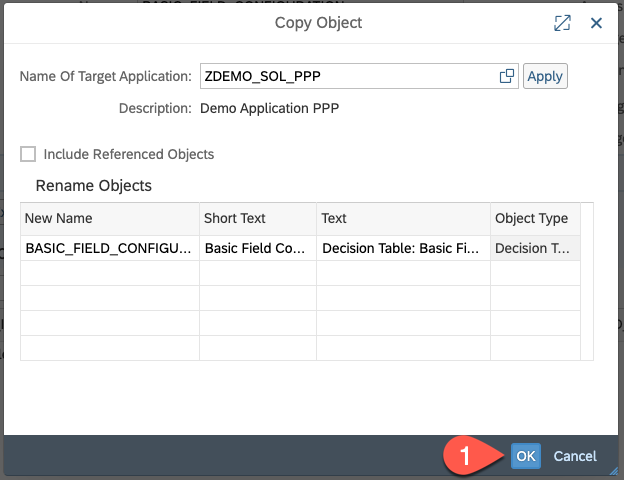This screenshot has width=624, height=480.
Task: Maximize the Copy Object dialog
Action: pos(562,23)
